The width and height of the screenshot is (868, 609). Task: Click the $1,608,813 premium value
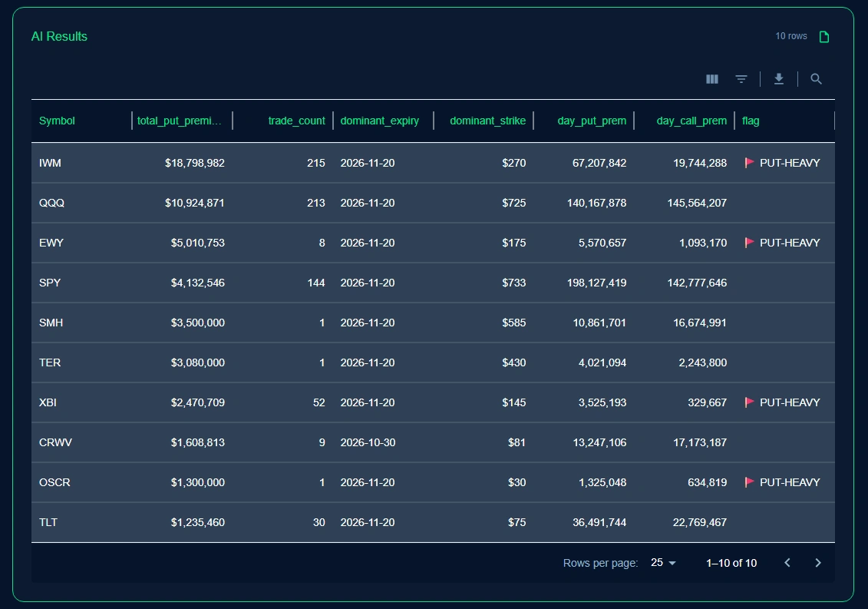click(198, 442)
